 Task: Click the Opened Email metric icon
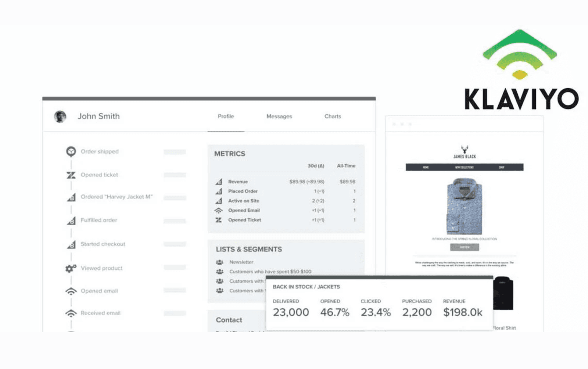[219, 211]
